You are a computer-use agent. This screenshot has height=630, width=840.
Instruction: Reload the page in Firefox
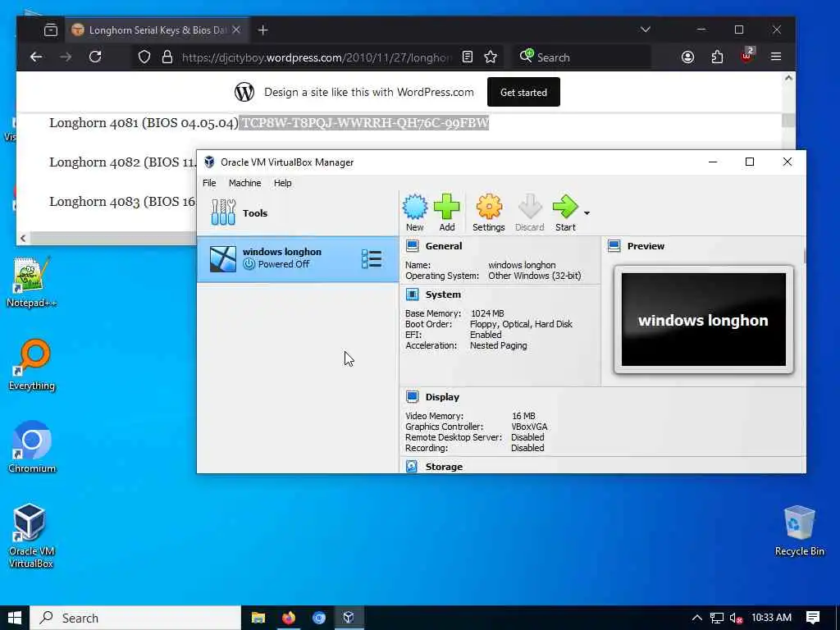tap(95, 57)
